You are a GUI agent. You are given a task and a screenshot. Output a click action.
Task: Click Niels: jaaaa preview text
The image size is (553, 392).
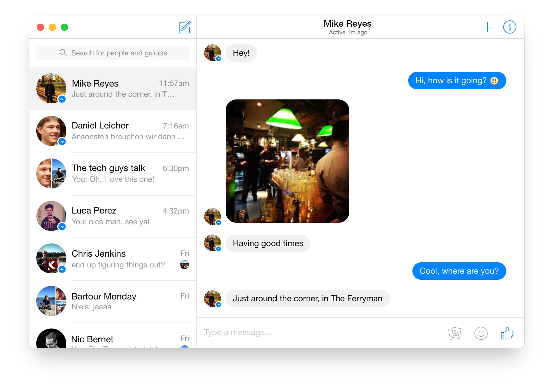pyautogui.click(x=92, y=307)
